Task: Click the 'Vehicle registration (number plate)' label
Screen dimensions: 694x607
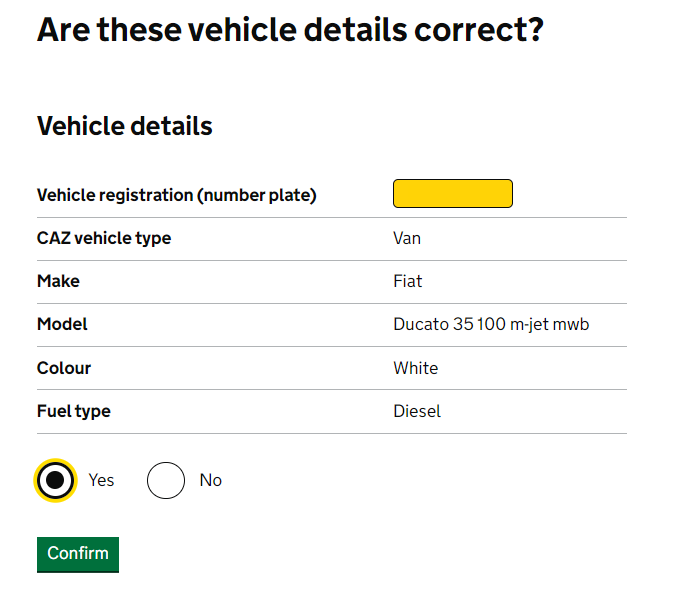Action: click(176, 195)
